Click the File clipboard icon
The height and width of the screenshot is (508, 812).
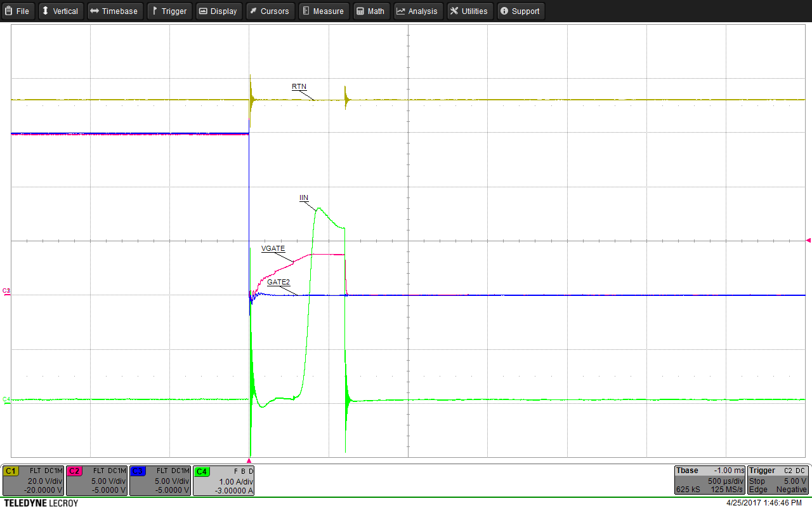[8, 11]
